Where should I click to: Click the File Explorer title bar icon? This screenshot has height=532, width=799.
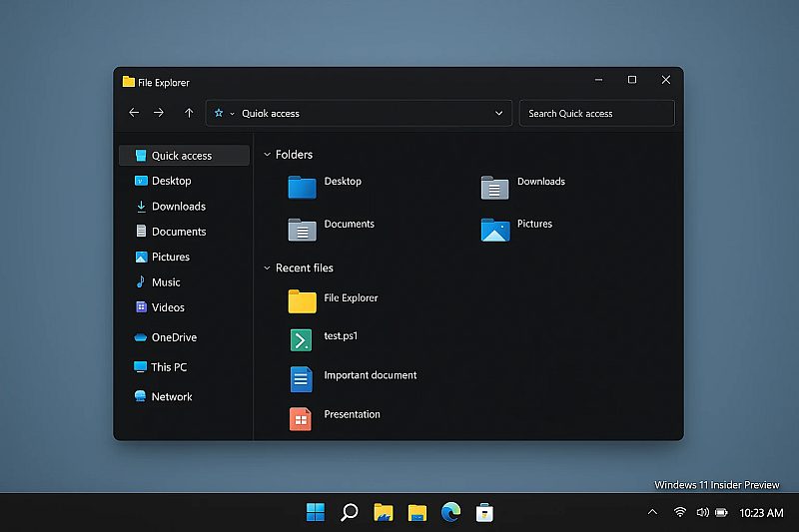pyautogui.click(x=129, y=82)
